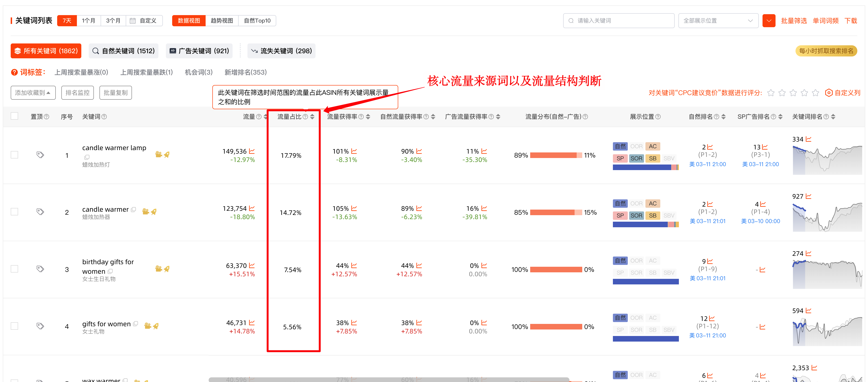This screenshot has width=868, height=382.
Task: Select the checkbox for row 1 candle warmer lamp
Action: tap(14, 155)
